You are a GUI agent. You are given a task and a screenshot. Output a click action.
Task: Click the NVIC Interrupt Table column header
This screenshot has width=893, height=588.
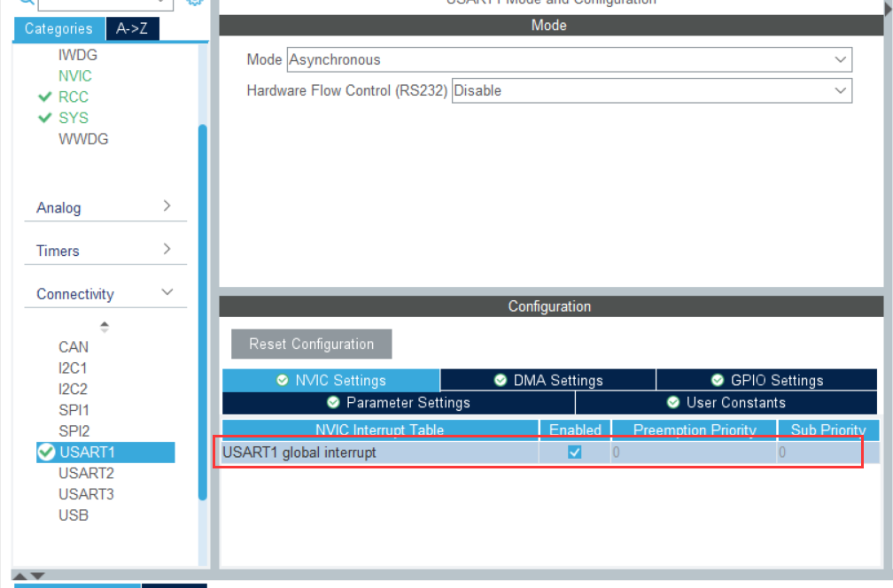click(380, 429)
